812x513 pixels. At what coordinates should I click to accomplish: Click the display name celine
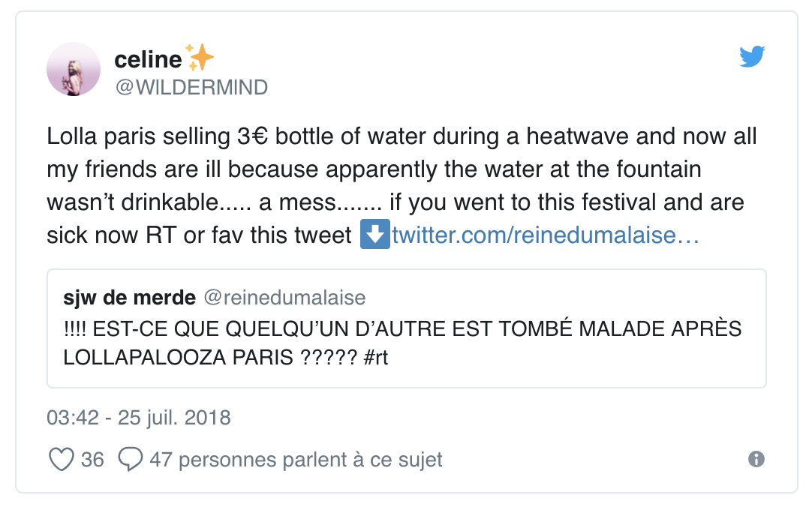pos(149,59)
